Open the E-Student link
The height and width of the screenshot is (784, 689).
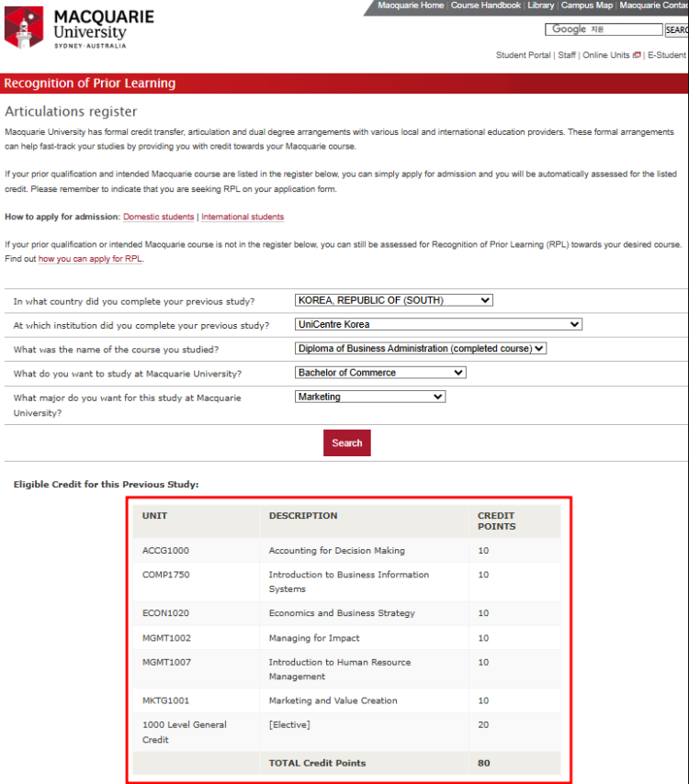666,55
